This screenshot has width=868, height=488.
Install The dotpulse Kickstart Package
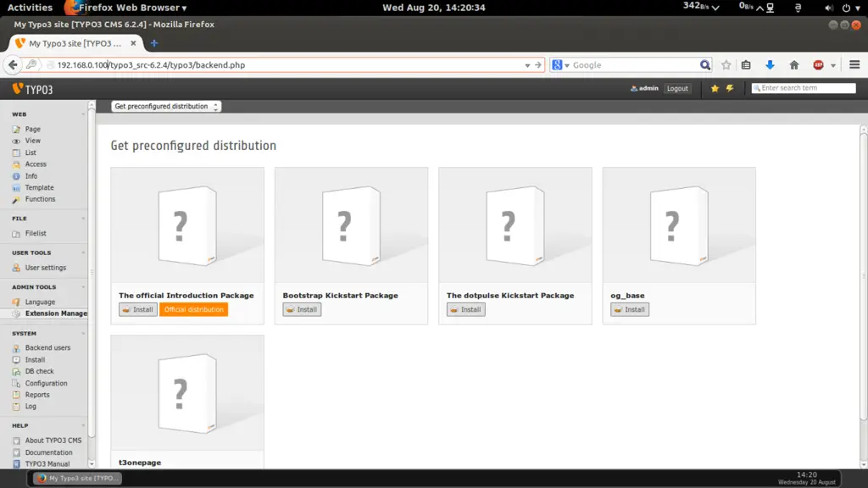coord(466,310)
